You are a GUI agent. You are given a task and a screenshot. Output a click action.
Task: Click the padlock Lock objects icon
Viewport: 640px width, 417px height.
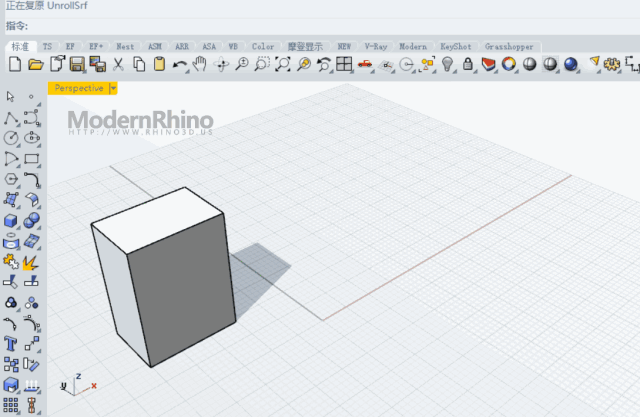click(x=468, y=64)
